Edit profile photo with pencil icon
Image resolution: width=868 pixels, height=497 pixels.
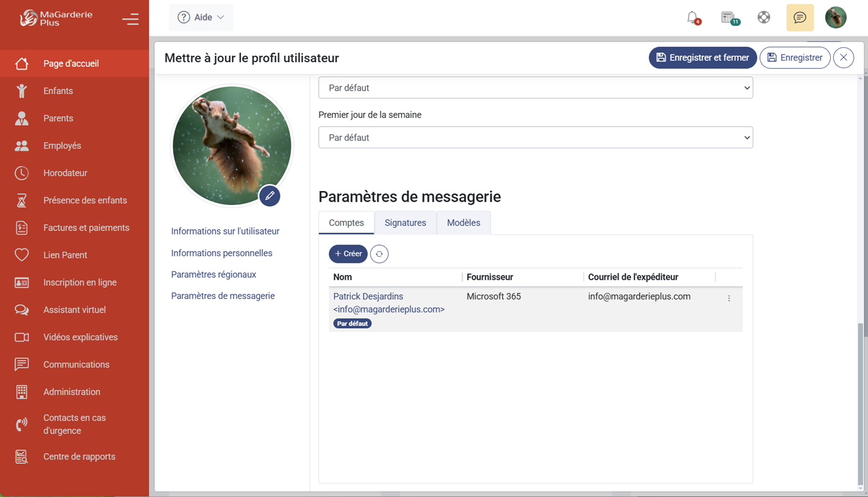(270, 195)
